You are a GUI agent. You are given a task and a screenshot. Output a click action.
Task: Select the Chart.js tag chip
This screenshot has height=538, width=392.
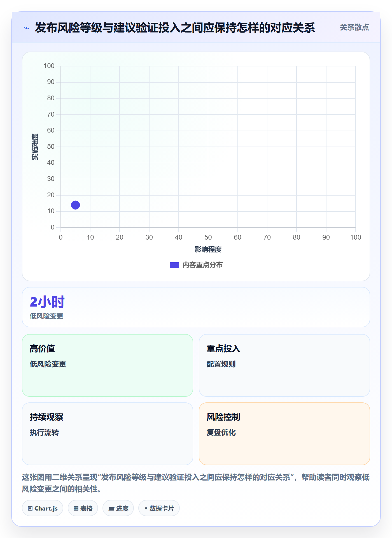click(x=43, y=508)
